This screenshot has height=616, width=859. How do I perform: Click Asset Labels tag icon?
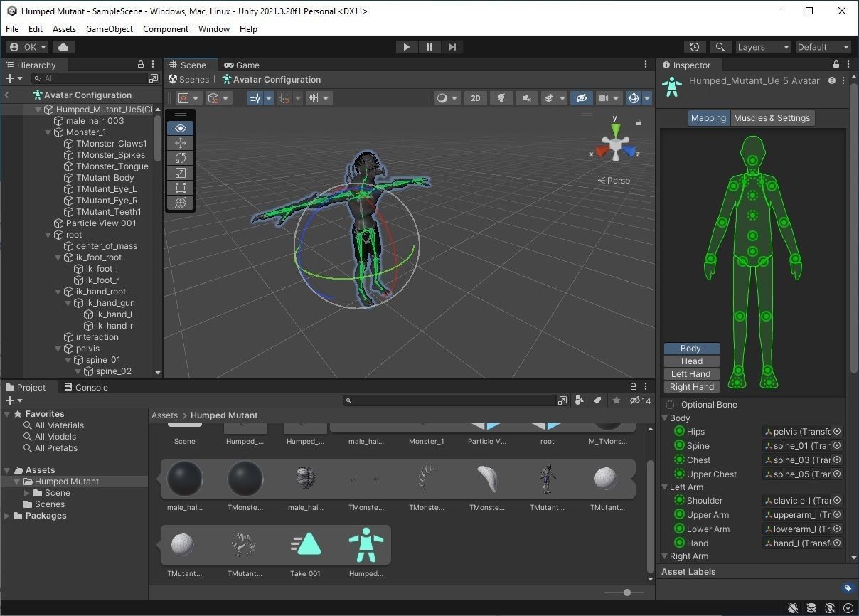(x=847, y=588)
